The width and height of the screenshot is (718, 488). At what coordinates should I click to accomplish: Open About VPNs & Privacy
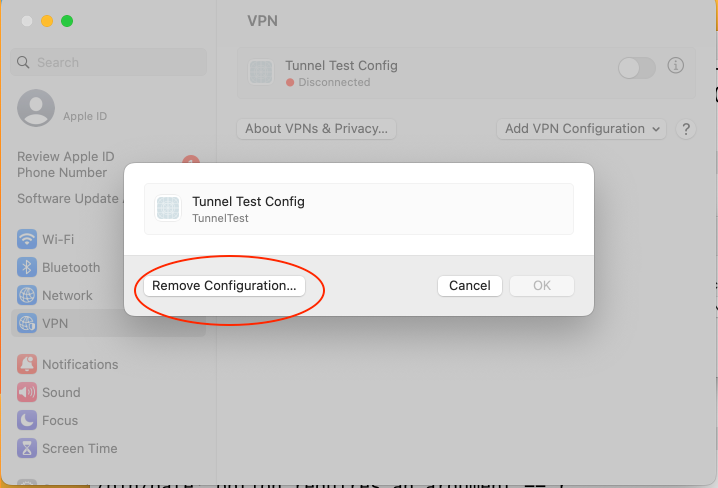click(316, 129)
